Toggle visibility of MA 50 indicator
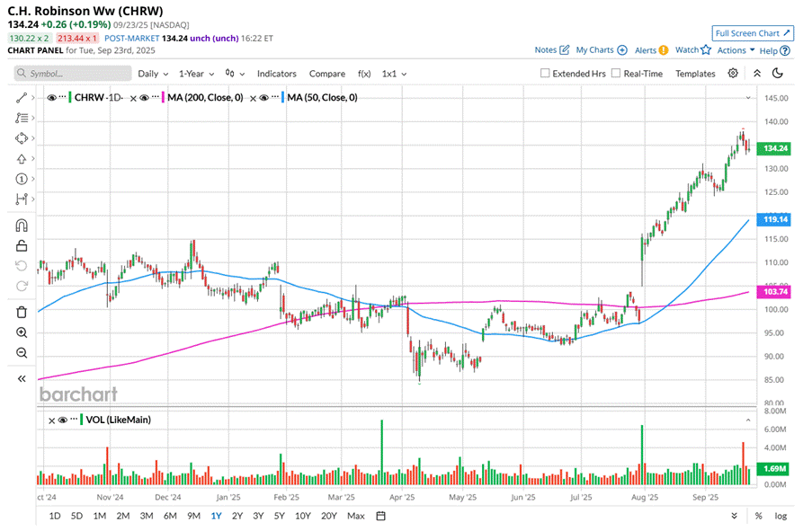The width and height of the screenshot is (812, 531). (x=264, y=97)
